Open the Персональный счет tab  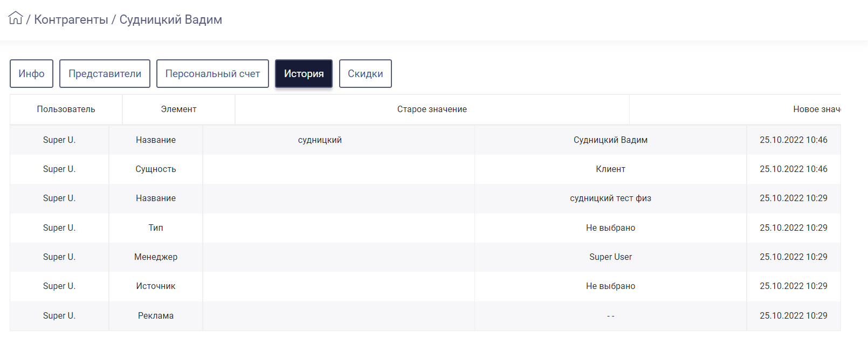tap(212, 73)
